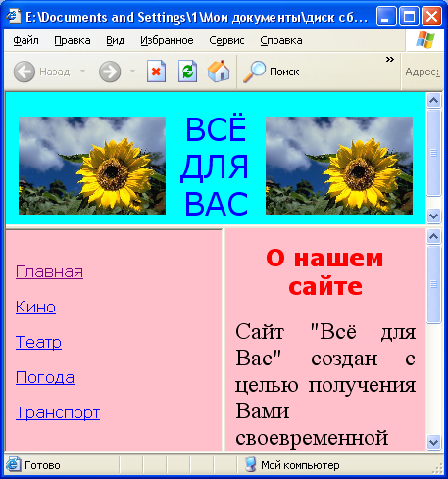Open Search (Поиск) with the magnifier icon
Image resolution: width=448 pixels, height=479 pixels.
[254, 72]
